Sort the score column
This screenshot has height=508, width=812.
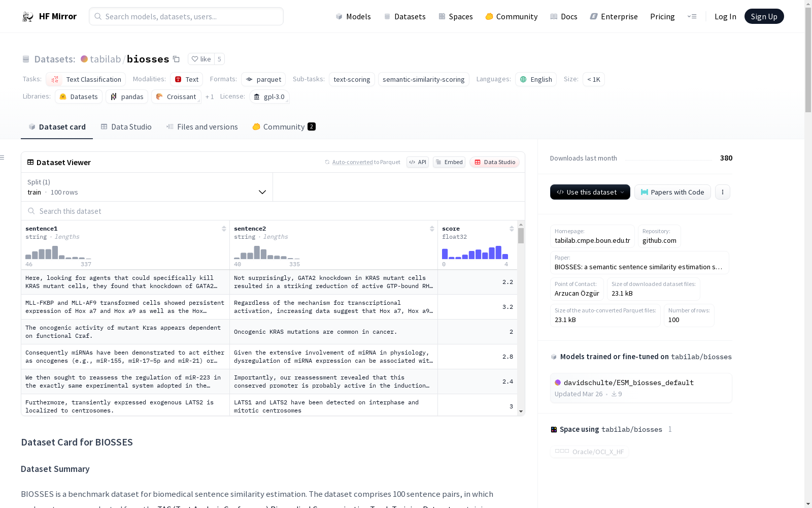(x=512, y=229)
